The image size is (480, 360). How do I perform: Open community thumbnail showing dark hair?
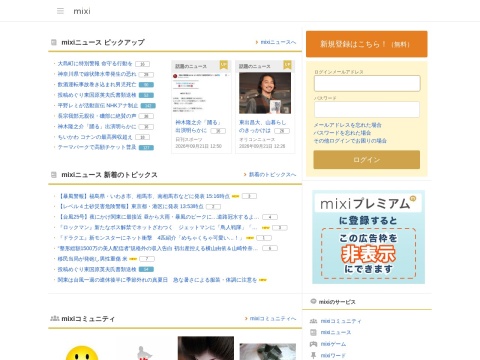(x=206, y=348)
